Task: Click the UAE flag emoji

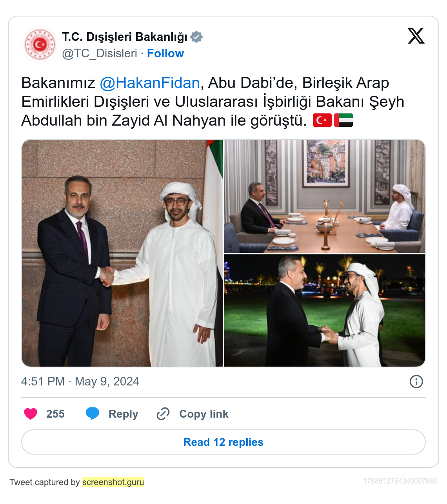Action: click(x=343, y=120)
